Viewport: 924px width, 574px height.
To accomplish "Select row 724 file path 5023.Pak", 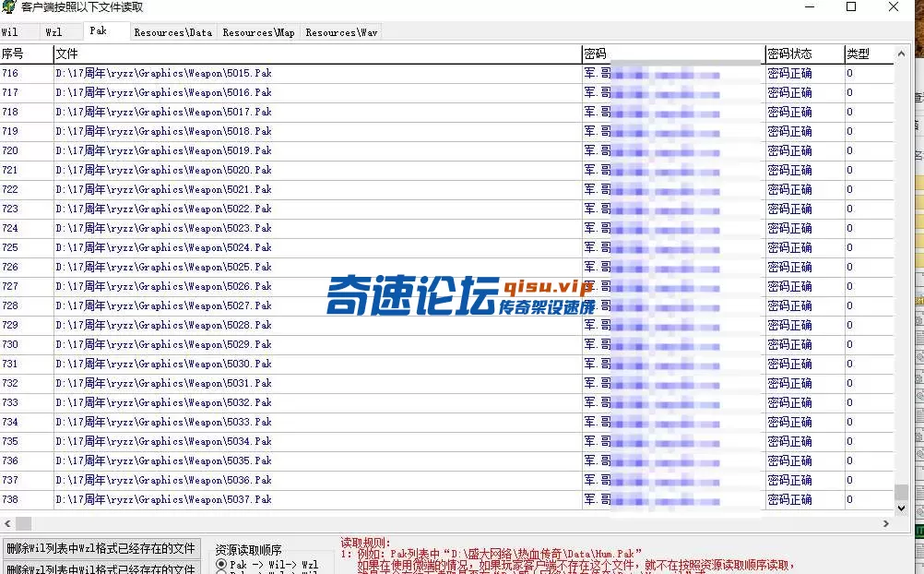I will tap(164, 228).
